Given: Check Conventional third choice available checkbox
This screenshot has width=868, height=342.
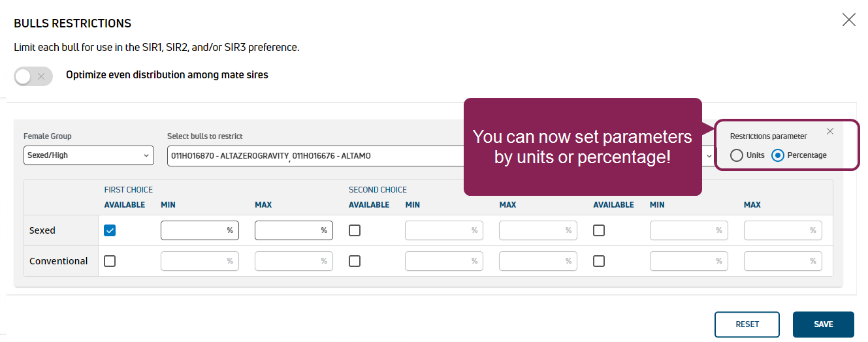Looking at the screenshot, I should pos(599,261).
